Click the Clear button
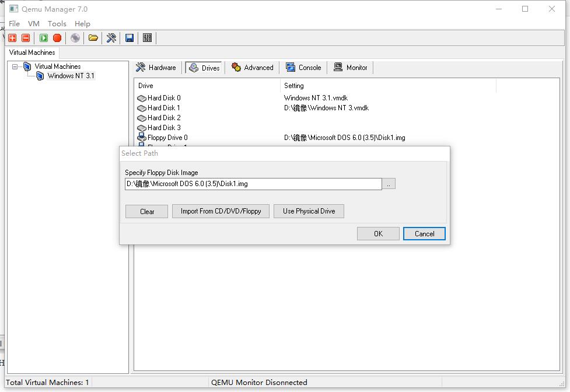 point(147,211)
